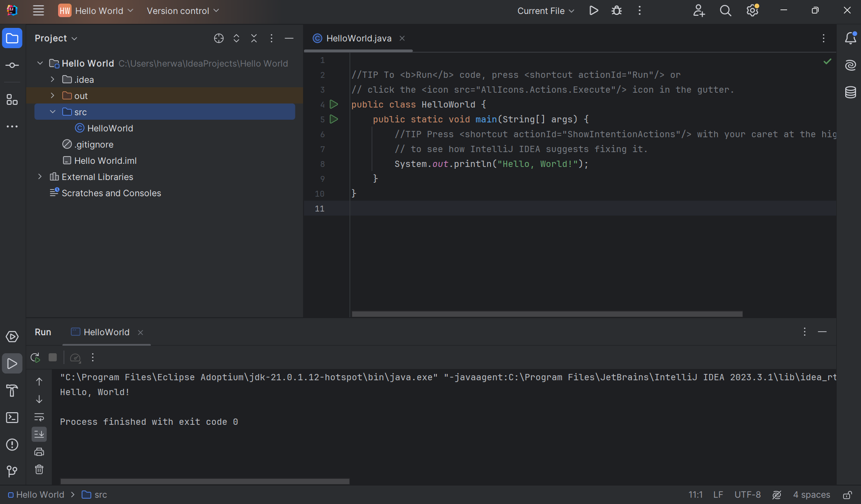Open the Build hammer tool window
The height and width of the screenshot is (504, 861).
tap(12, 391)
